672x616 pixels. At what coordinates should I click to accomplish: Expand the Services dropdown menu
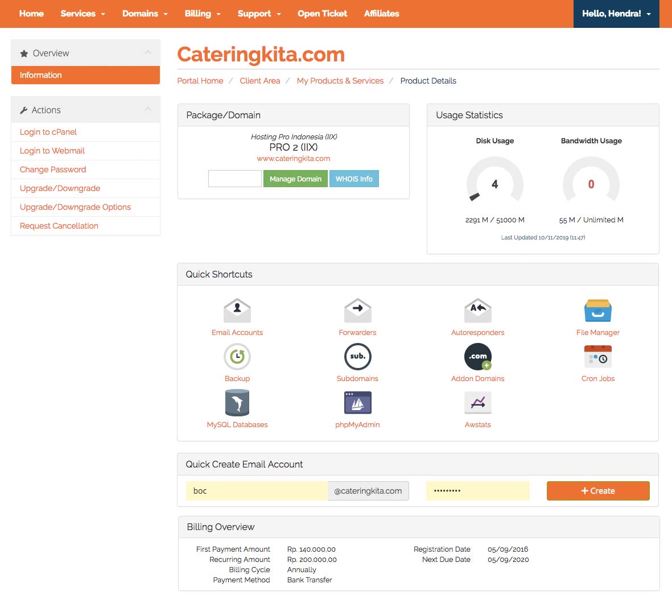[x=83, y=14]
